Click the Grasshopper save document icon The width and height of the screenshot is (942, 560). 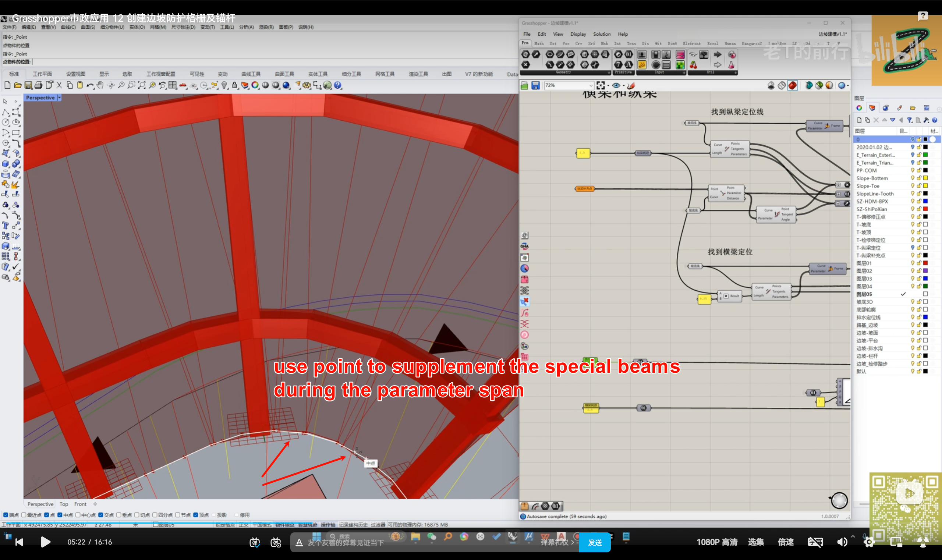[535, 86]
